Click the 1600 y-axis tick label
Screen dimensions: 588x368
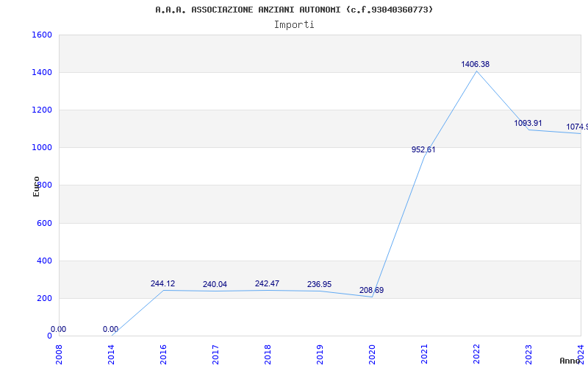[x=42, y=35]
